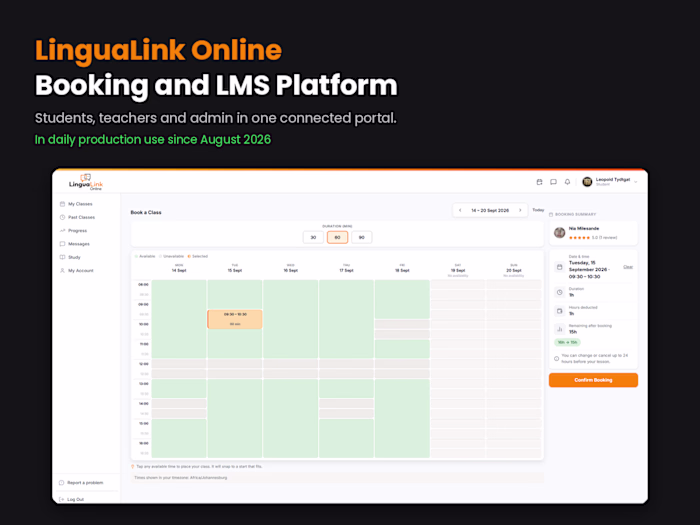Click the Log Out icon

pos(62,499)
